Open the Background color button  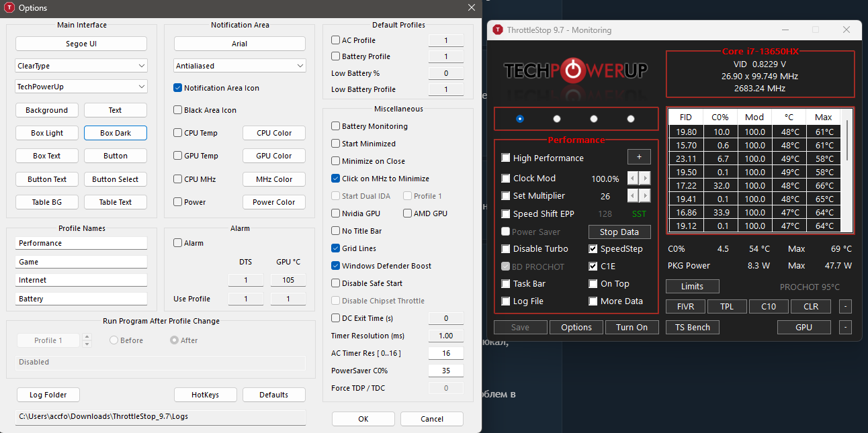pyautogui.click(x=47, y=110)
